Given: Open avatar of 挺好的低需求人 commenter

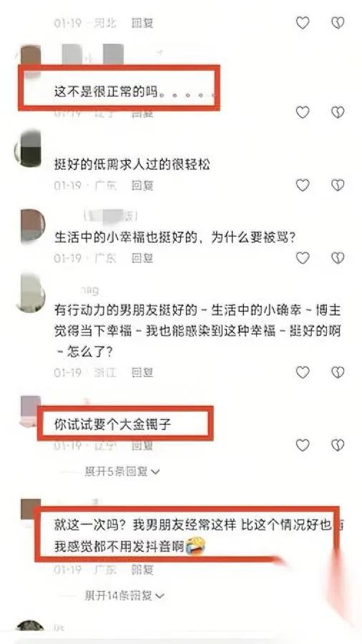Looking at the screenshot, I should (x=30, y=149).
